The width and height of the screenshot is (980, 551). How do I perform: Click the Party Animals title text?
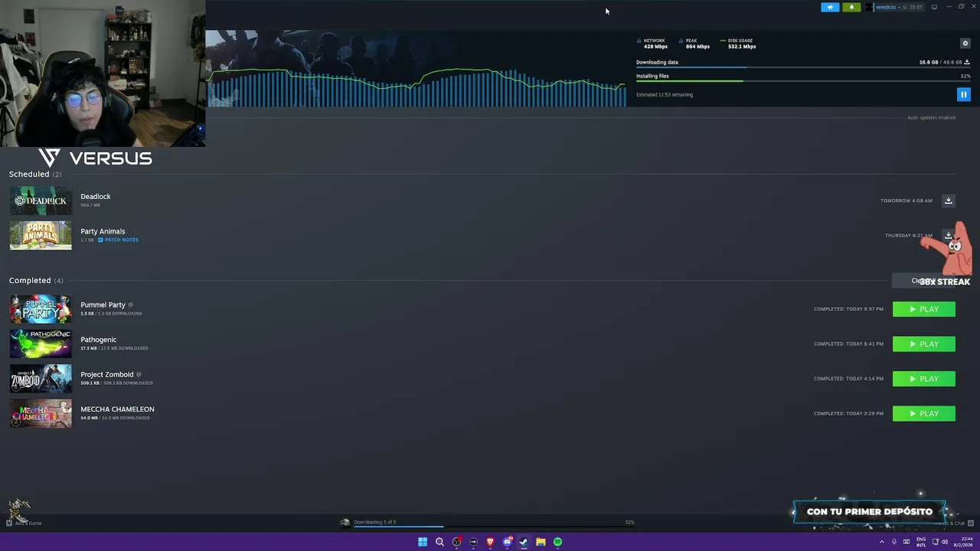tap(103, 231)
